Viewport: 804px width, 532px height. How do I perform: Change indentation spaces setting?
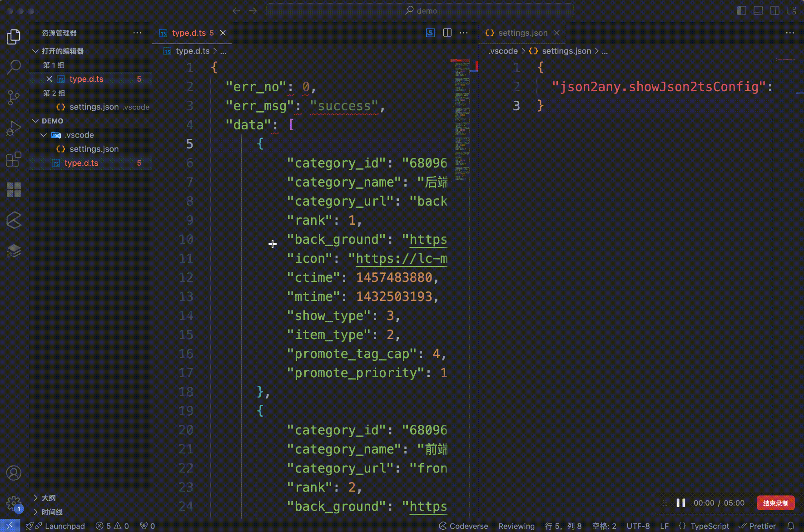(604, 526)
